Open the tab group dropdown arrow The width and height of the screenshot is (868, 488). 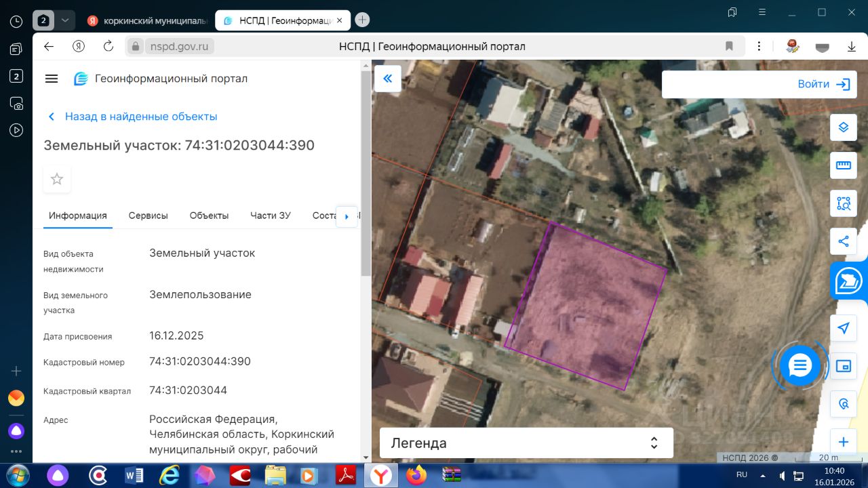click(64, 20)
